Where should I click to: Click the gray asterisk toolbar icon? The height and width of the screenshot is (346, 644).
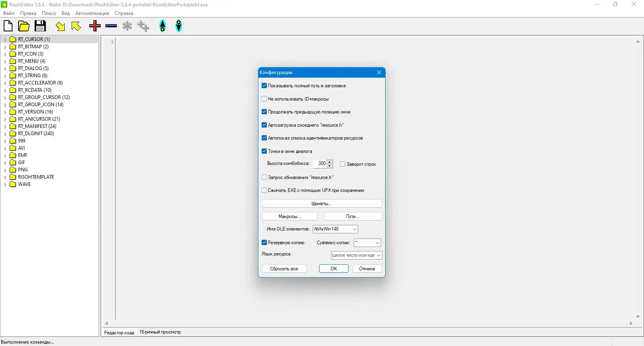pyautogui.click(x=127, y=26)
